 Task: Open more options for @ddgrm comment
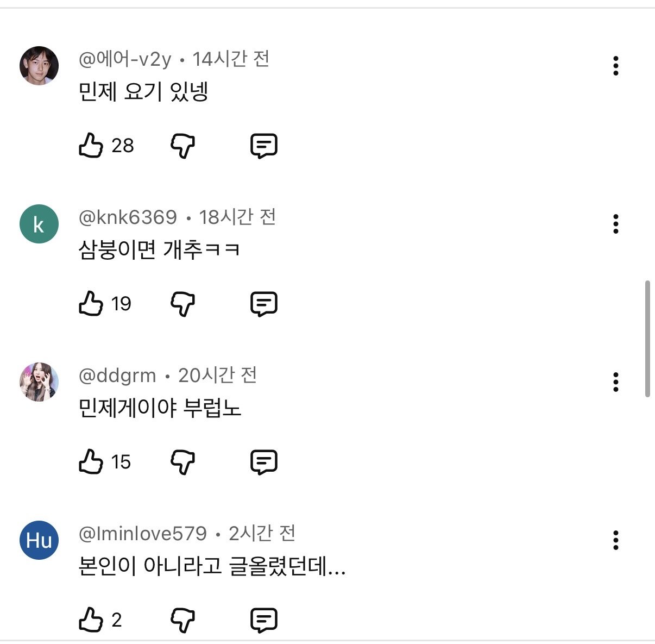615,382
